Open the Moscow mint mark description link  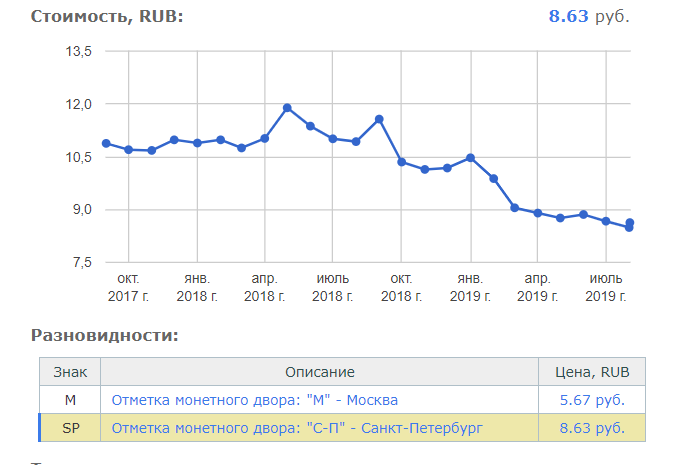[x=255, y=400]
